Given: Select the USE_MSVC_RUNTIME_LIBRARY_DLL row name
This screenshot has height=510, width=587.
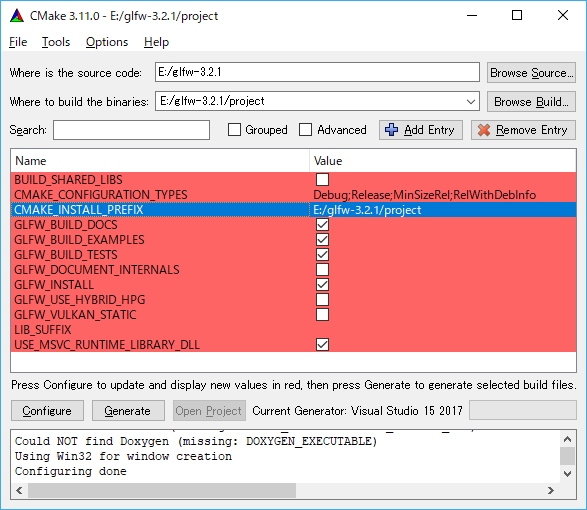Looking at the screenshot, I should click(x=107, y=344).
